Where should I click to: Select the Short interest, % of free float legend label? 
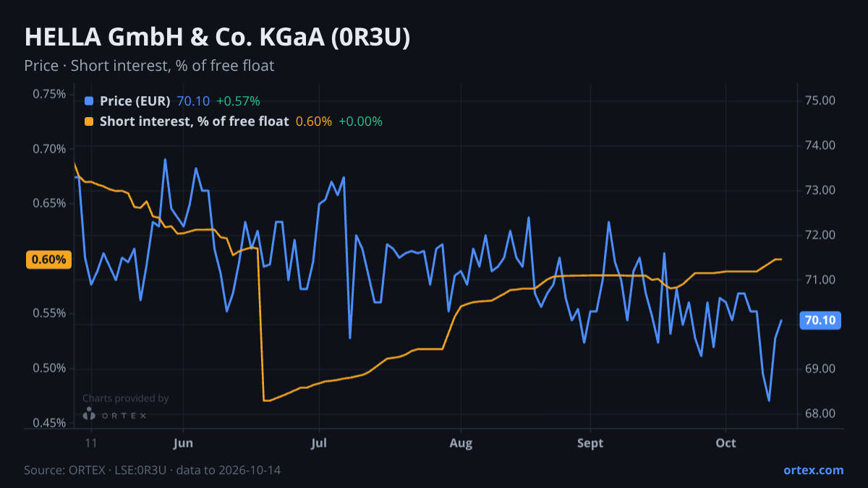195,121
